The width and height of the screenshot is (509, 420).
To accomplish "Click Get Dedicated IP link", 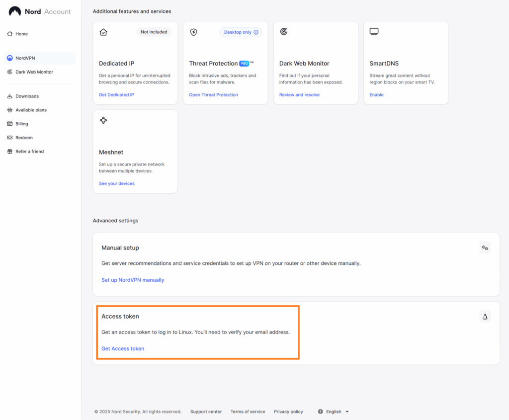I will click(116, 94).
